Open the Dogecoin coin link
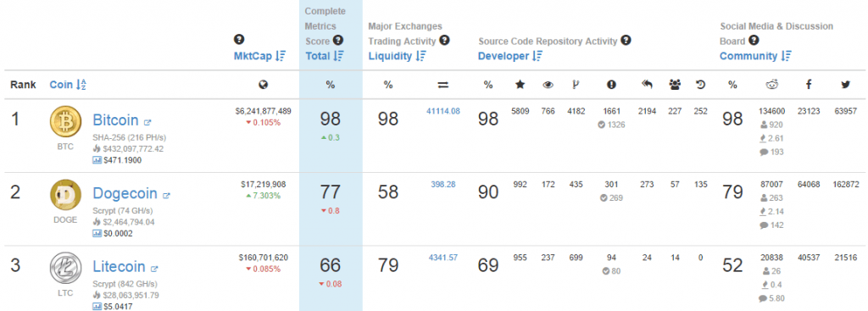Image resolution: width=868 pixels, height=311 pixels. tap(125, 193)
